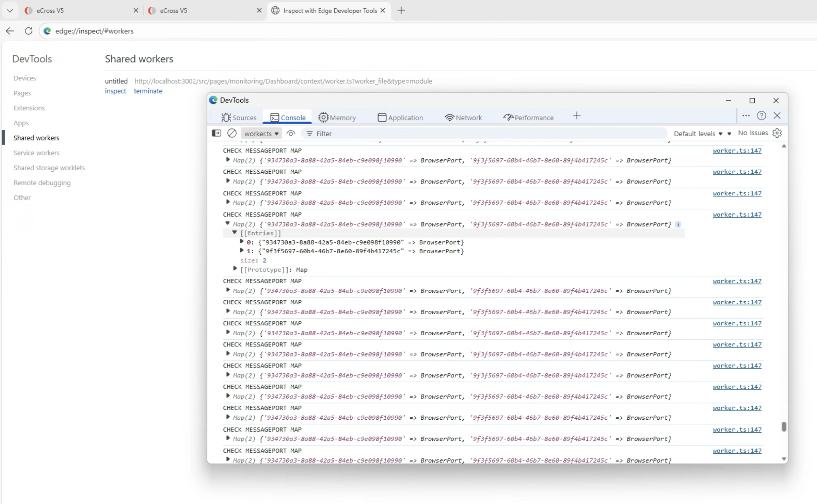This screenshot has height=504, width=817.
Task: Navigate back in the browser
Action: click(10, 31)
